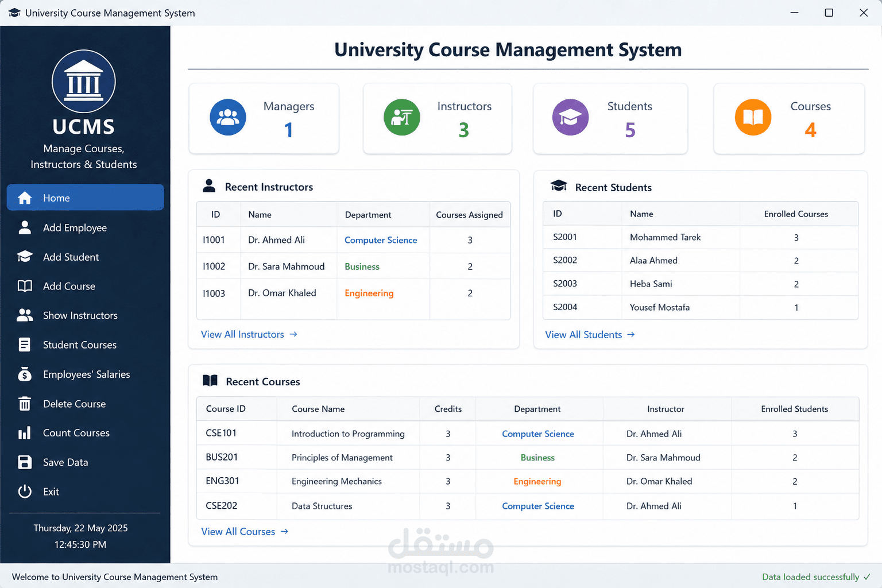Image resolution: width=882 pixels, height=588 pixels.
Task: Click the Recent Students cap icon
Action: tap(559, 185)
